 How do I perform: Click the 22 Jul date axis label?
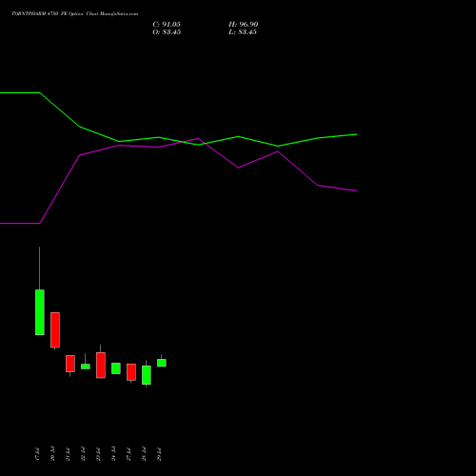[83, 454]
